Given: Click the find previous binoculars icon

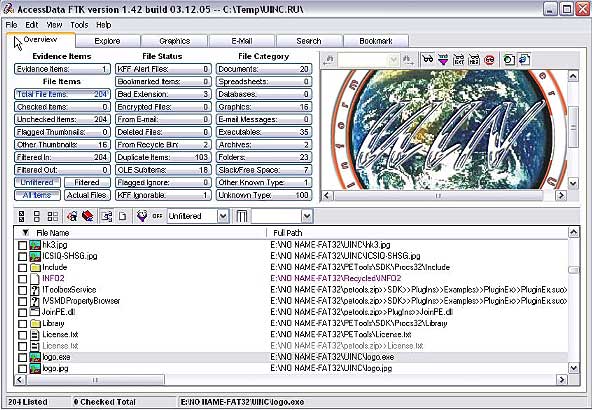Looking at the screenshot, I should [x=328, y=60].
